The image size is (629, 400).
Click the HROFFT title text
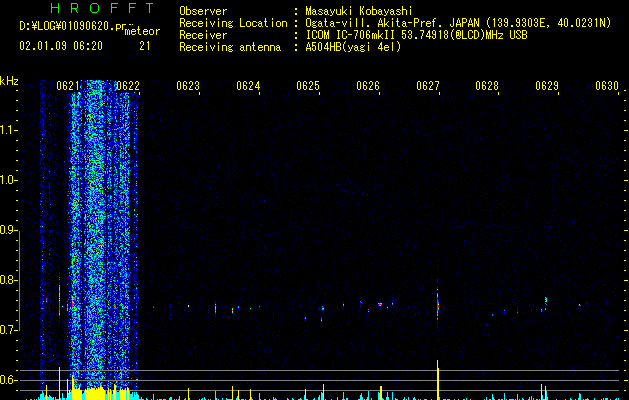[x=103, y=8]
